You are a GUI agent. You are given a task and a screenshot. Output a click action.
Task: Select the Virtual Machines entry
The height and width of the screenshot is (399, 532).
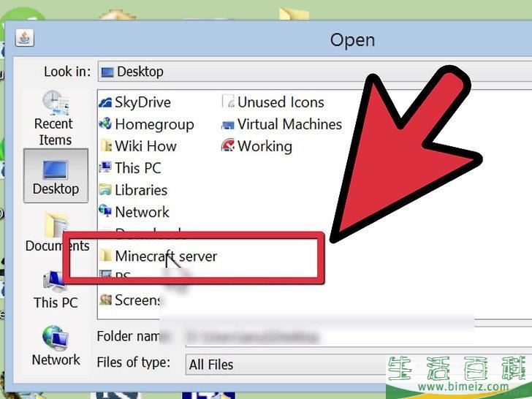click(x=281, y=124)
